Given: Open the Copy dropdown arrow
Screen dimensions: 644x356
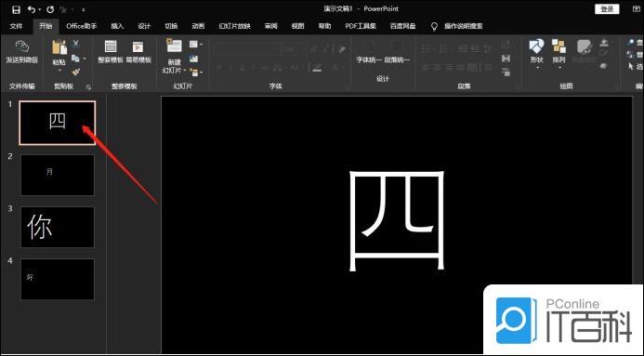Looking at the screenshot, I should point(85,59).
